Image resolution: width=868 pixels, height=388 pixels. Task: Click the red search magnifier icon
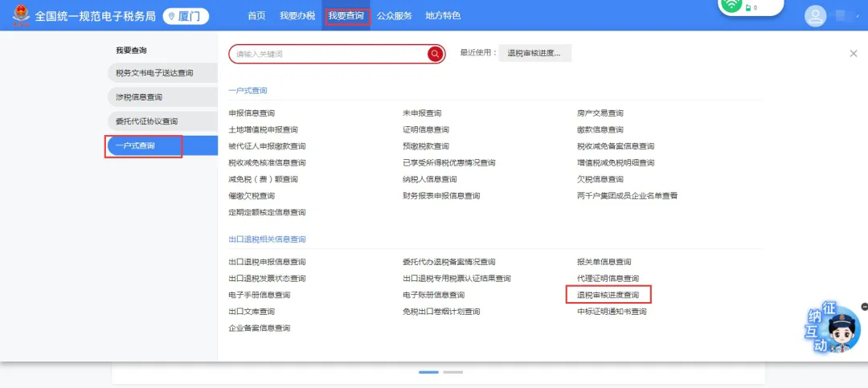435,54
